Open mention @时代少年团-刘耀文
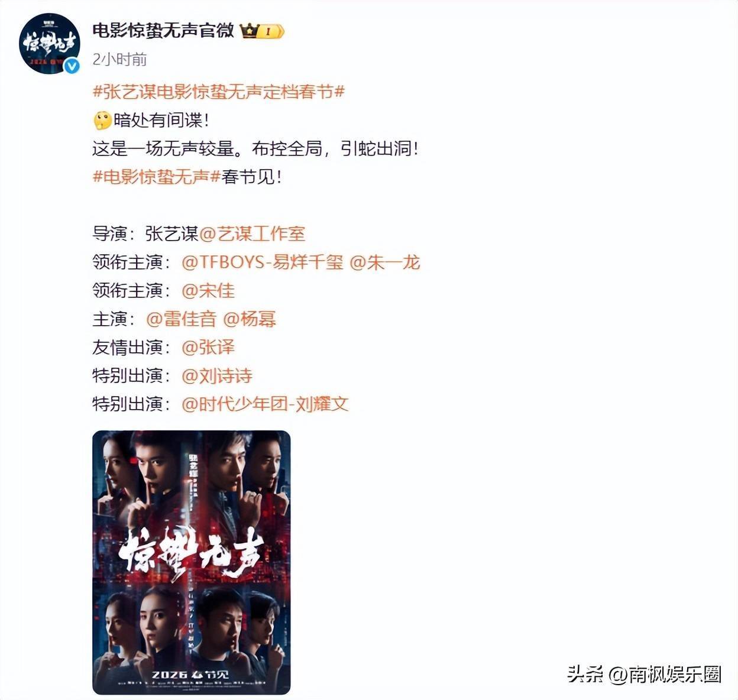 pyautogui.click(x=266, y=404)
